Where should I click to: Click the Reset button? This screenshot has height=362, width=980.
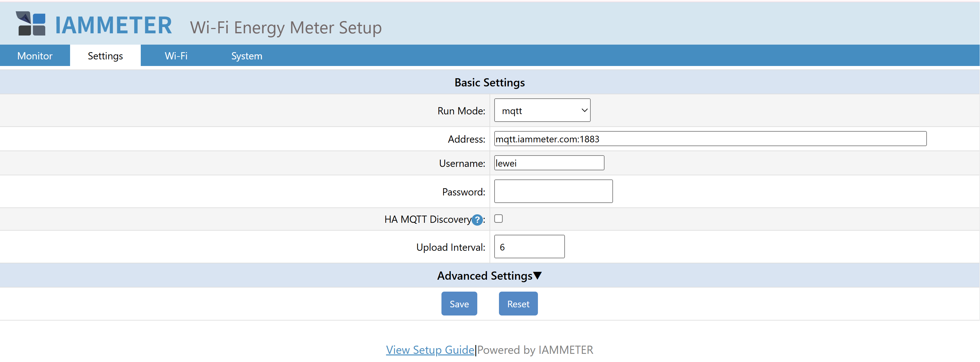pyautogui.click(x=518, y=303)
